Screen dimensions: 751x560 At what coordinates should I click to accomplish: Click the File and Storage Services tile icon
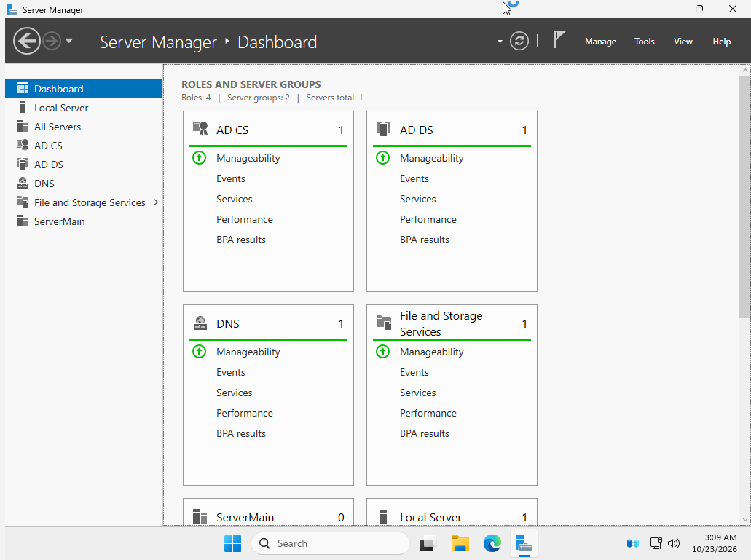point(384,323)
